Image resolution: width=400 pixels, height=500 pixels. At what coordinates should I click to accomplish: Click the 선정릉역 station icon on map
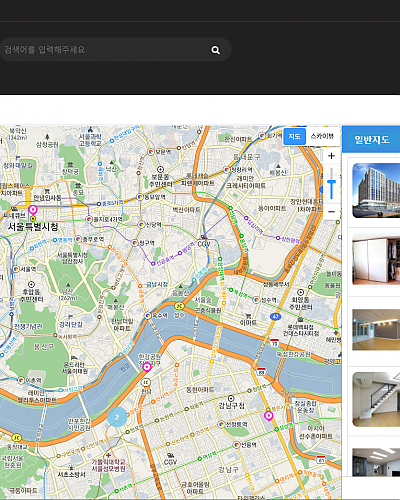221,424
